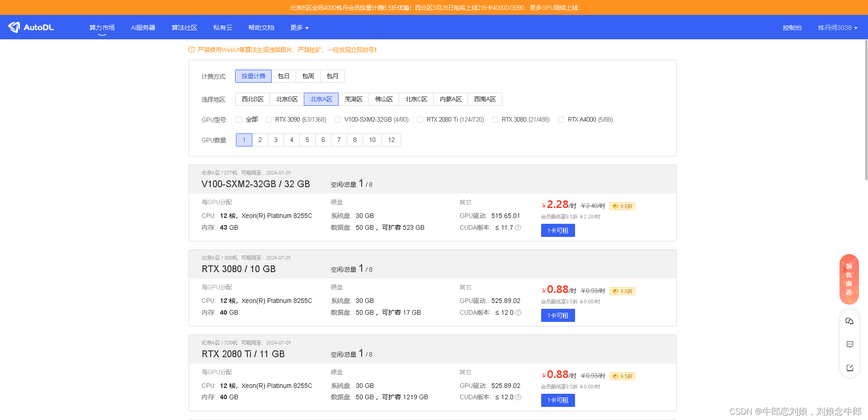
Task: Click CUDA version help icon for RTX 2080 Ti
Action: point(519,397)
